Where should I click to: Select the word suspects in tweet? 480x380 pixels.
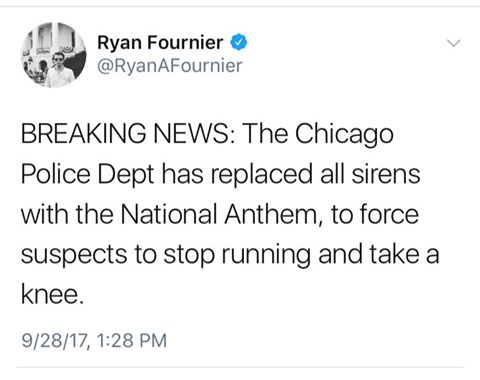click(x=74, y=257)
